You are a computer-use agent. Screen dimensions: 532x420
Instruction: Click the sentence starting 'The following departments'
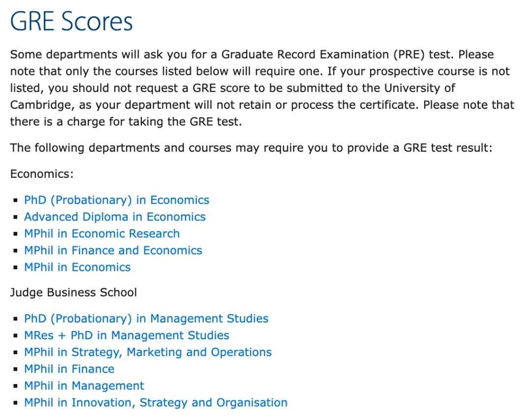coord(251,148)
